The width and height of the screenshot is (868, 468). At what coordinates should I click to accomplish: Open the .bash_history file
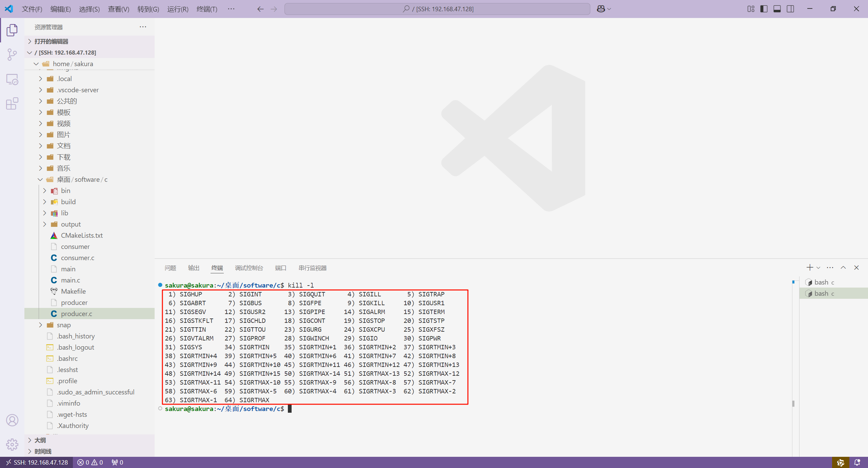(x=90, y=336)
